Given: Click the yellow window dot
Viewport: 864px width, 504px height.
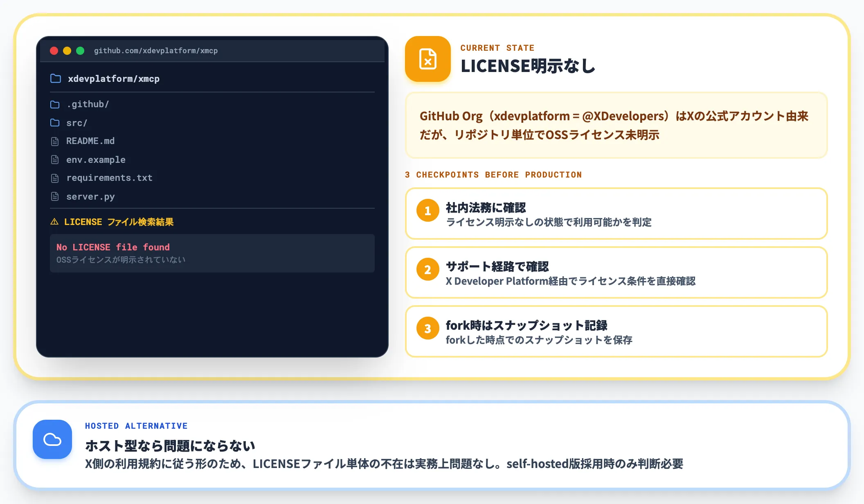Looking at the screenshot, I should click(x=67, y=51).
